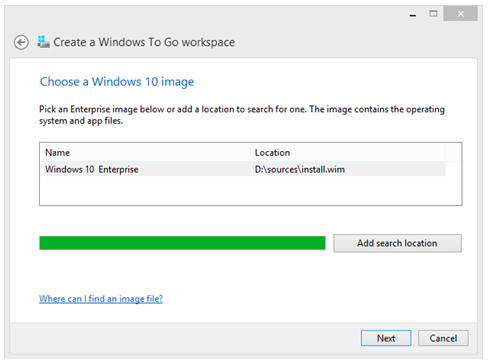The height and width of the screenshot is (362, 489).
Task: Click the Next button
Action: [x=386, y=338]
